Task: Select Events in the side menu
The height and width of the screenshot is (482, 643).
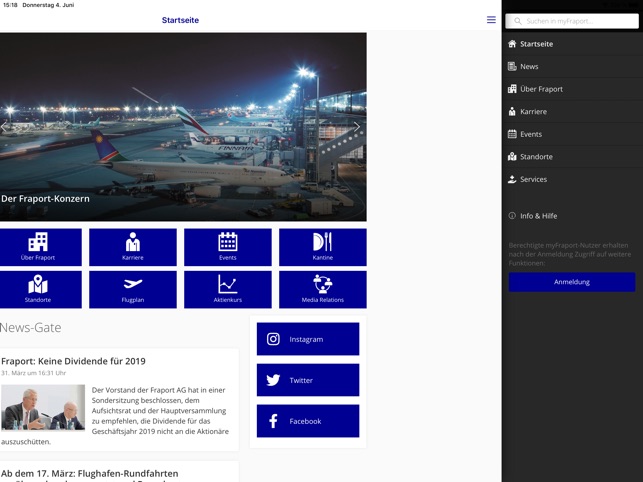Action: pyautogui.click(x=572, y=134)
